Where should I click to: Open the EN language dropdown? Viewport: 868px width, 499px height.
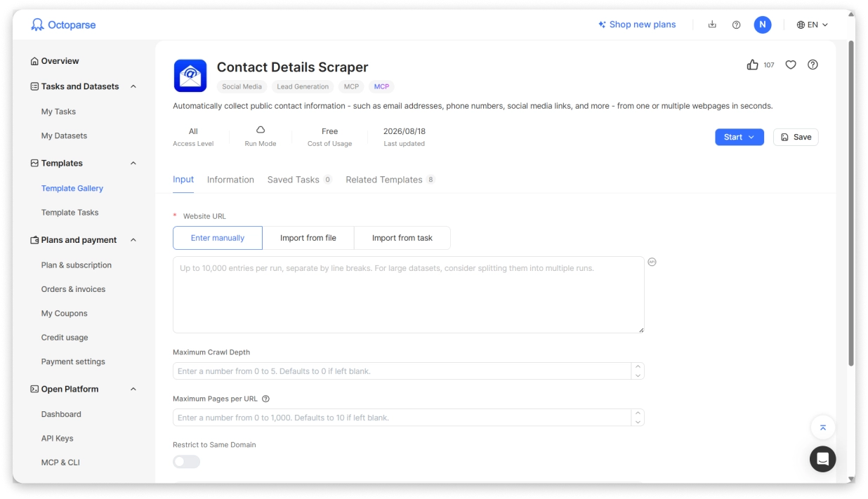point(813,25)
